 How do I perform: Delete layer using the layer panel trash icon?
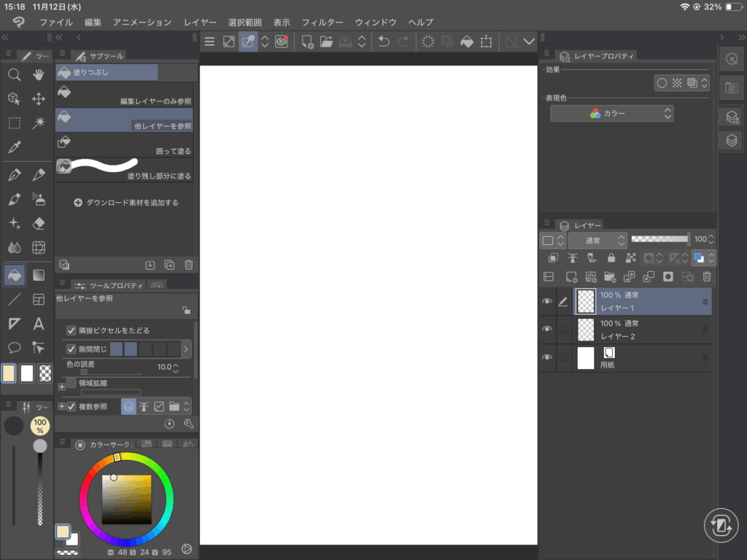tap(706, 277)
